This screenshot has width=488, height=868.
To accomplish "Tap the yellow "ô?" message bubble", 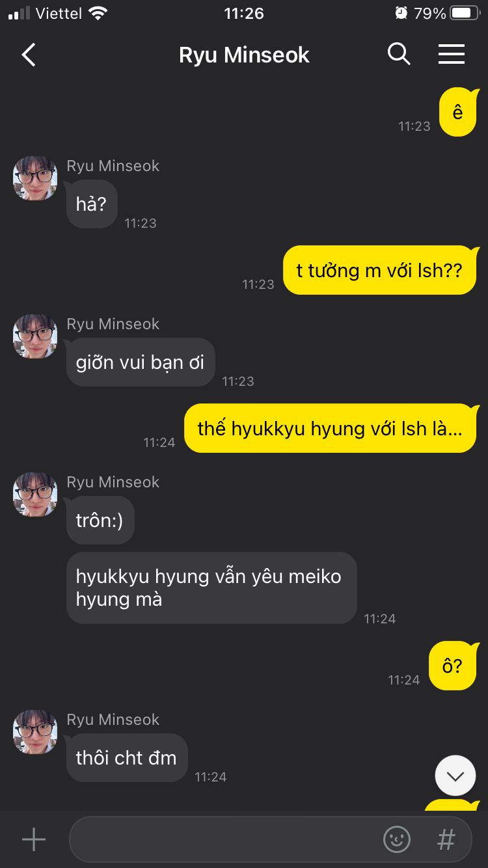I will tap(454, 666).
